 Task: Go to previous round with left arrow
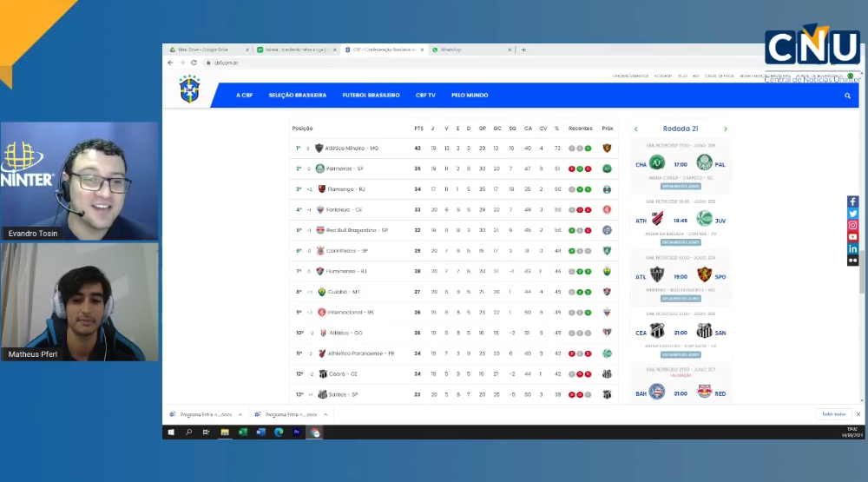(635, 129)
